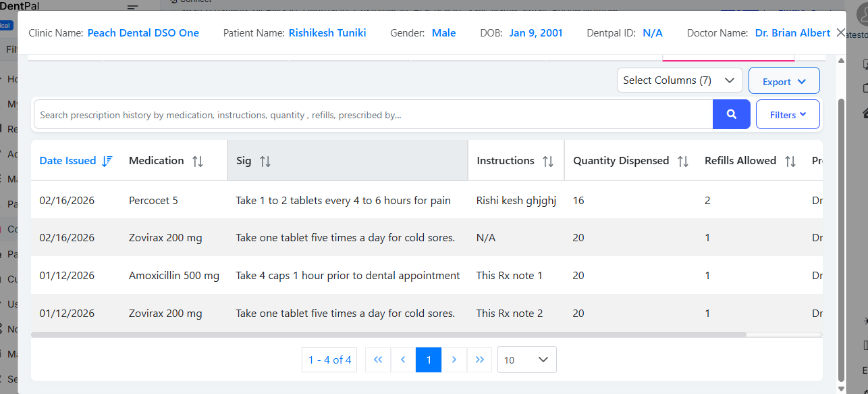Click the Sig column sort arrows

coord(265,161)
